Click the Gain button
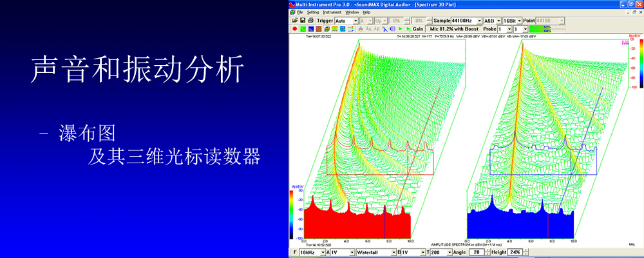The width and height of the screenshot is (644, 258). point(418,29)
